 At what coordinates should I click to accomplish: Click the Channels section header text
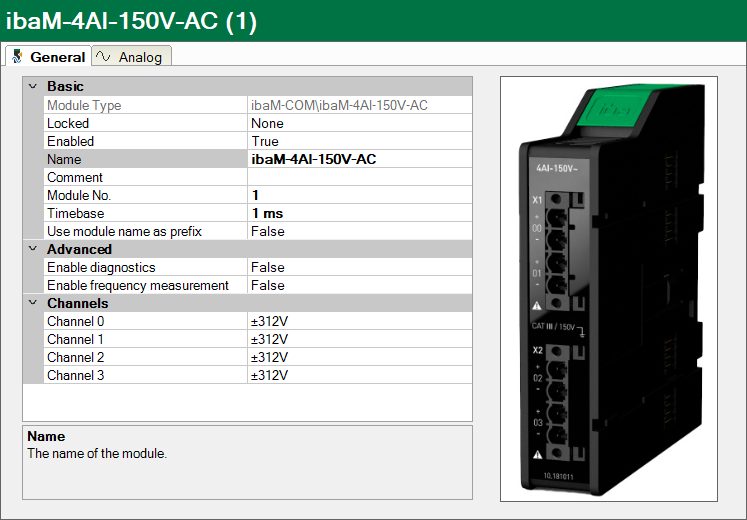78,303
